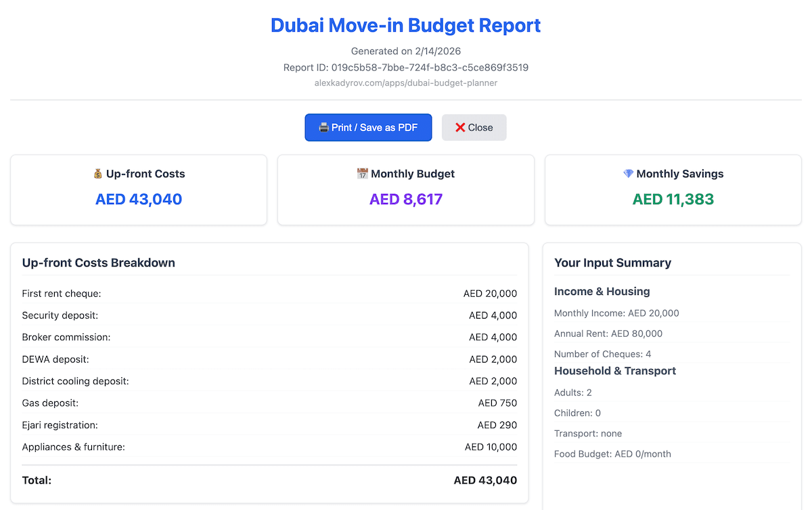This screenshot has width=812, height=510.
Task: Click the Household & Transport subheading
Action: [x=615, y=371]
